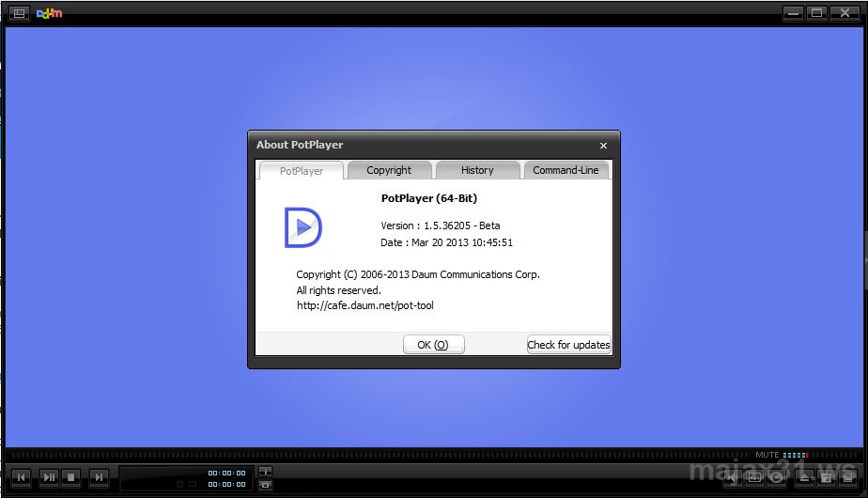Open the playback info icon beside timer
Image resolution: width=868 pixels, height=498 pixels.
click(265, 472)
